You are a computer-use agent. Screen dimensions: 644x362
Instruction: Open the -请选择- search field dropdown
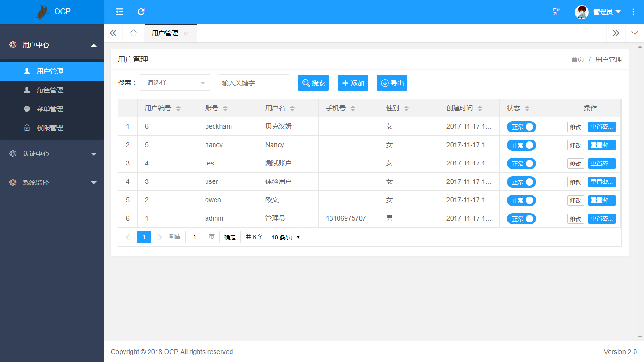[x=175, y=83]
